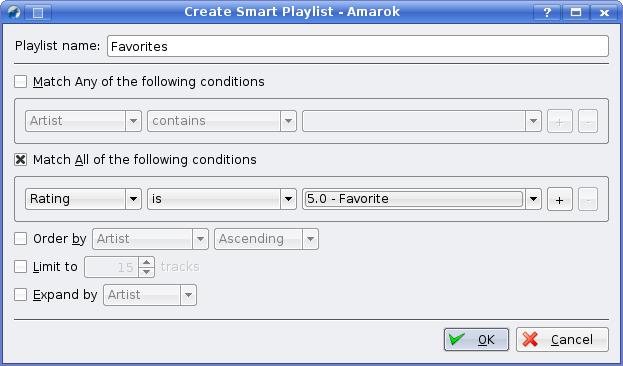Enable the Limit to checkbox

pyautogui.click(x=20, y=266)
